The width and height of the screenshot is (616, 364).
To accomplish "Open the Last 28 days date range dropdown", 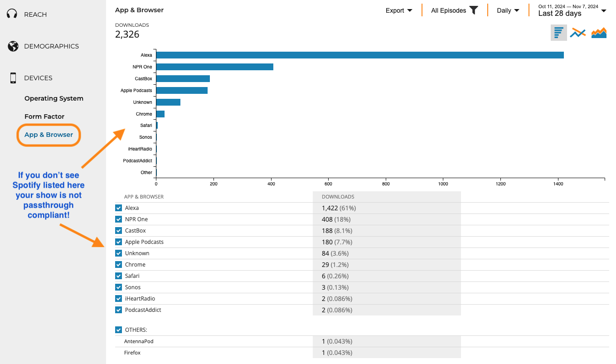I will [x=572, y=10].
